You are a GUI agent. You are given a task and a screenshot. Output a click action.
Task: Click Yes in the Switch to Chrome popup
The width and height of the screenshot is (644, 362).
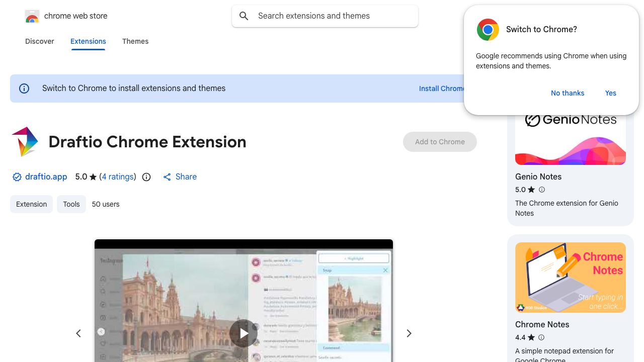point(611,93)
